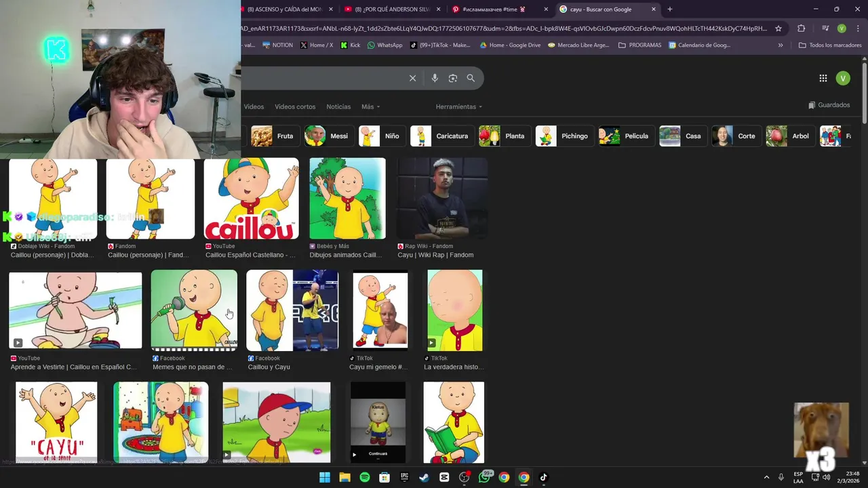Open the Cayu Wiki Rap Fandom image
Viewport: 868px width, 488px height.
(x=442, y=199)
